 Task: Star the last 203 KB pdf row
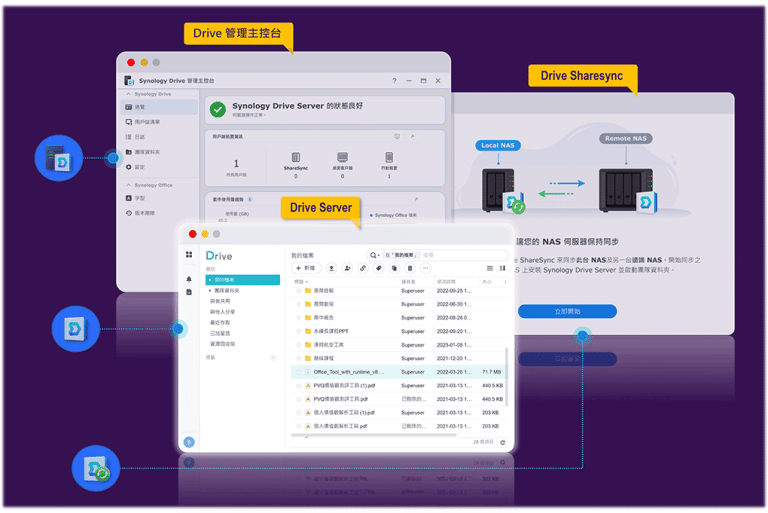(x=298, y=426)
